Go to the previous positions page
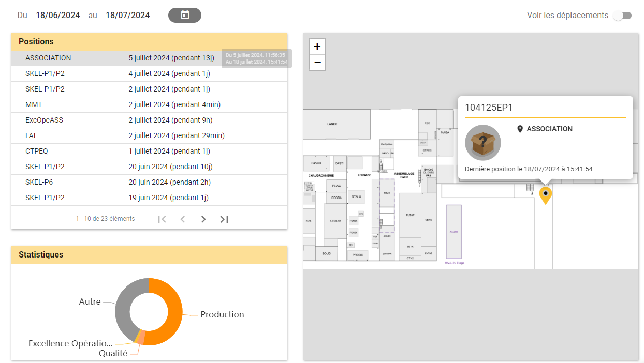The image size is (644, 363). [183, 219]
